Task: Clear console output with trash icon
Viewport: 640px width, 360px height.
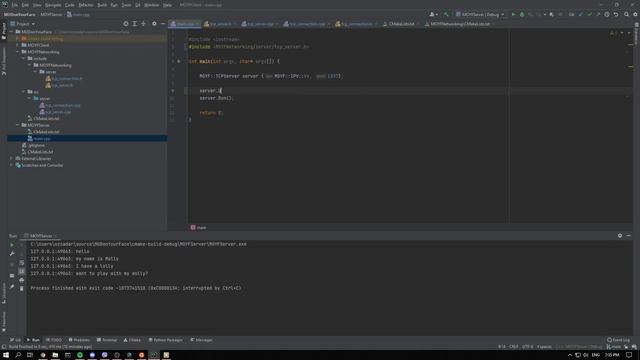Action: [22, 289]
